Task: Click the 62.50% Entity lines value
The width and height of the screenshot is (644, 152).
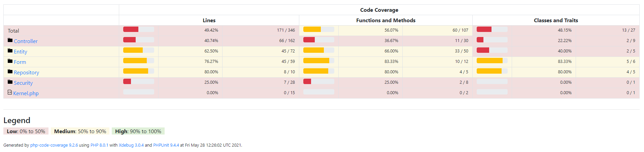Action: tap(211, 51)
